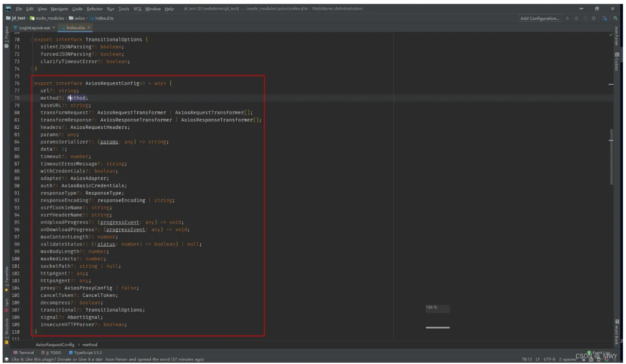Click the Add Configuration... button
626x364 pixels.
pos(540,18)
